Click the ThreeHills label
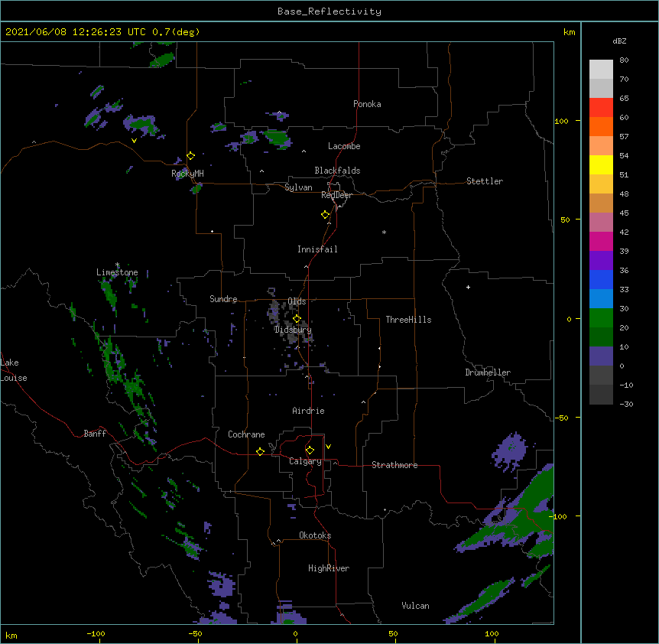 [408, 320]
